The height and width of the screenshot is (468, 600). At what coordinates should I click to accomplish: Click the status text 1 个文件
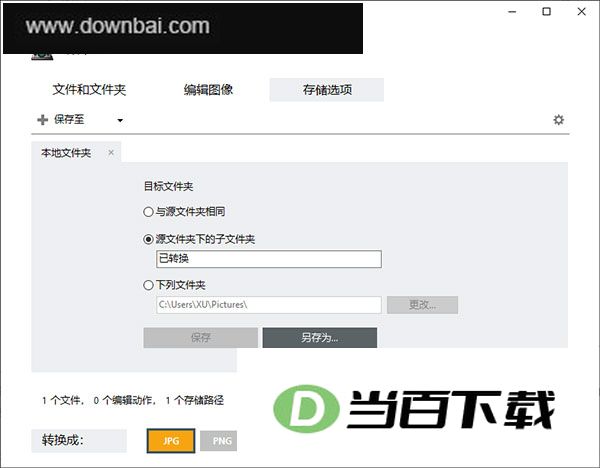point(63,401)
